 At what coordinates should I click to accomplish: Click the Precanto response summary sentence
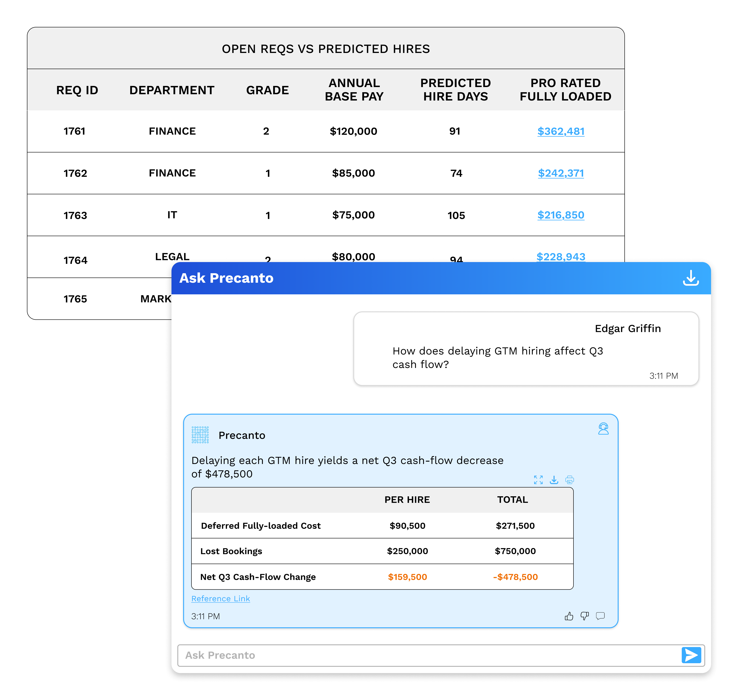tap(347, 467)
